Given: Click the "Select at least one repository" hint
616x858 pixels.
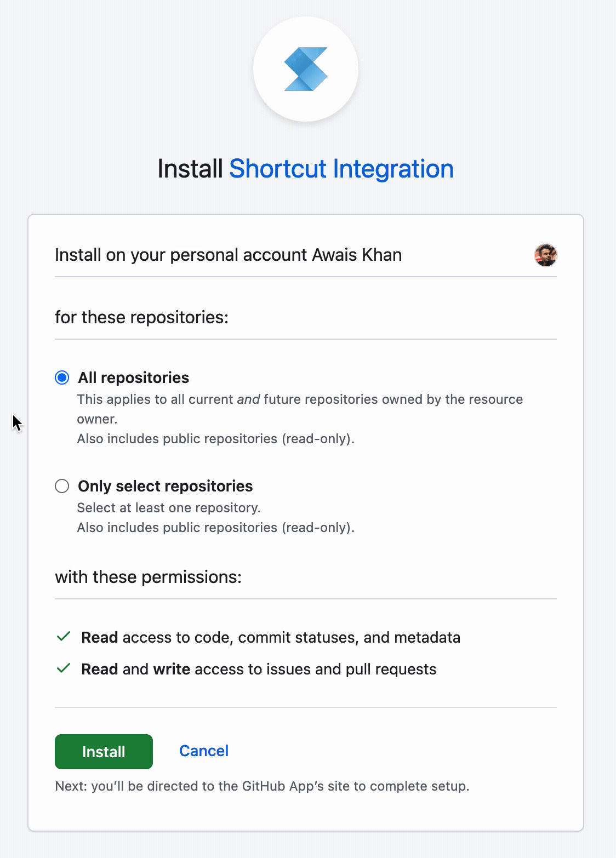Looking at the screenshot, I should (169, 508).
